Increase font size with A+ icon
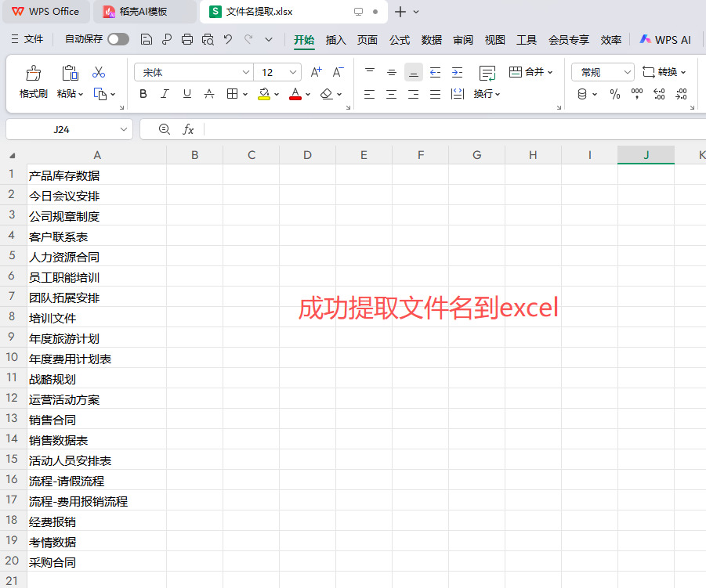Viewport: 706px width, 588px height. 316,72
